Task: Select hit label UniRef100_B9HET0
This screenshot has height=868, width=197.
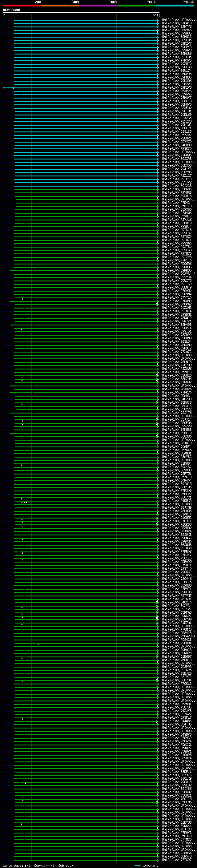Action: [x=177, y=433]
